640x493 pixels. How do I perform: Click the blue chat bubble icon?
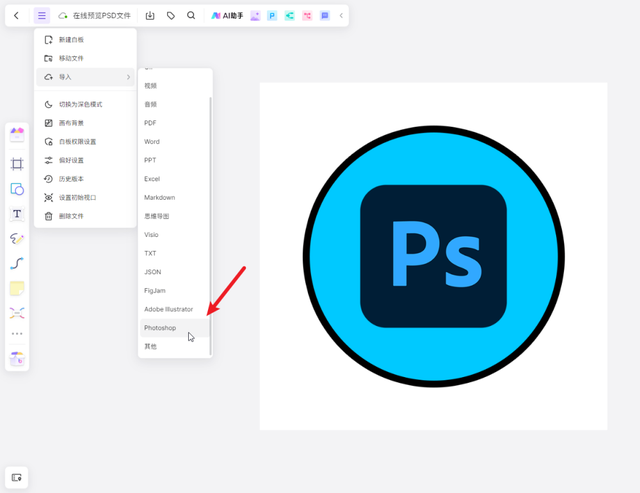324,16
